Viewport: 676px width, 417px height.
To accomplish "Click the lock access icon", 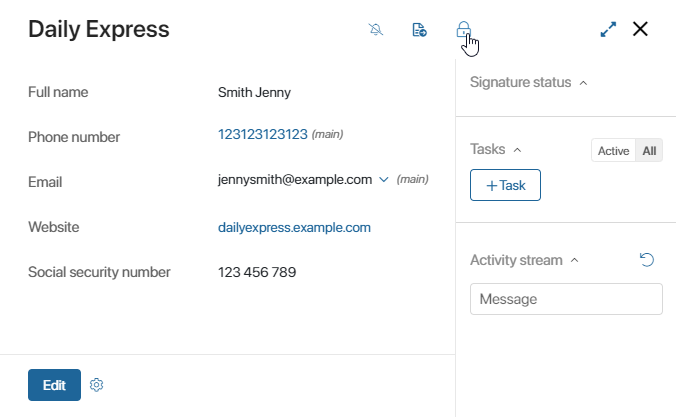I will point(463,29).
